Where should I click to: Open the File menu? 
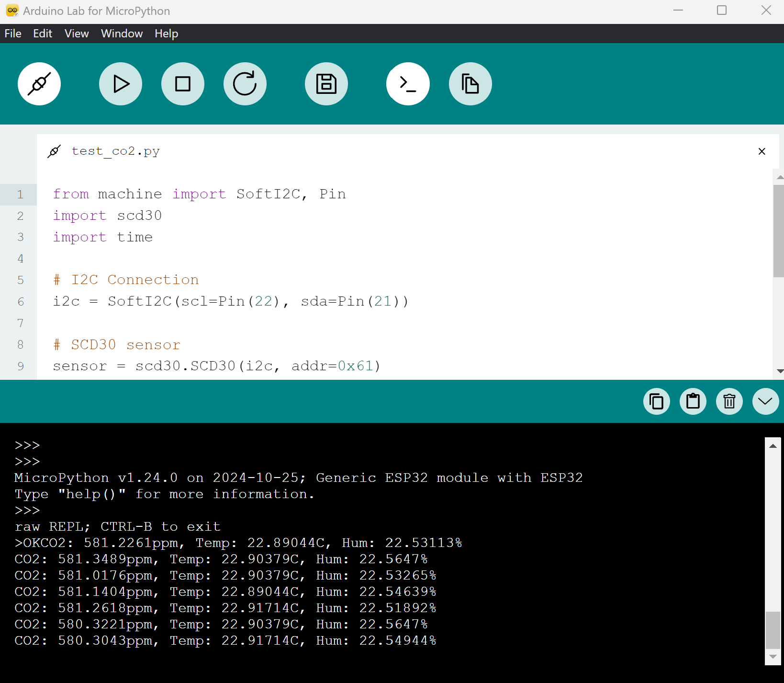click(x=13, y=34)
